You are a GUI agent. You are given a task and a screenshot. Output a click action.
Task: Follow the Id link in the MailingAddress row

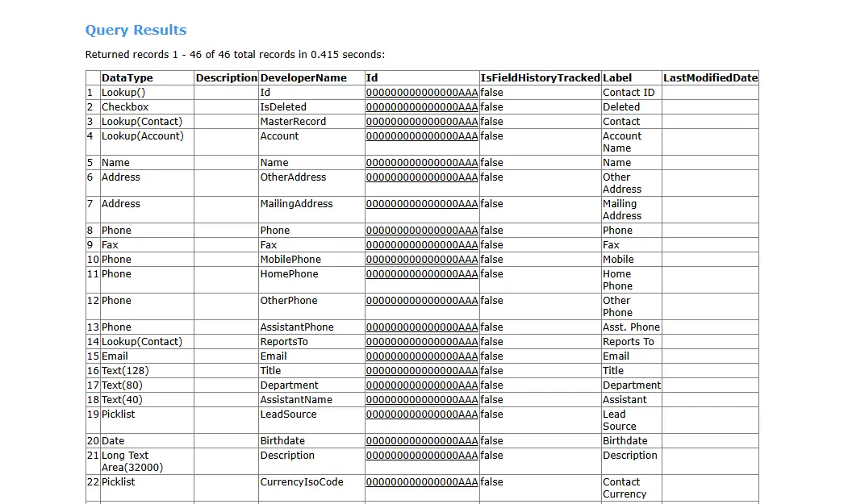[421, 204]
